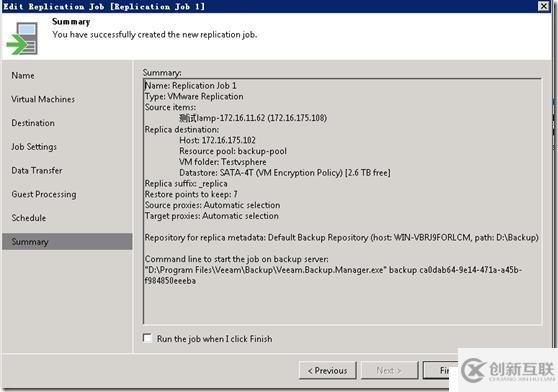Screen dimensions: 558x392
Task: Select the Data Transfer step
Action: click(x=37, y=170)
